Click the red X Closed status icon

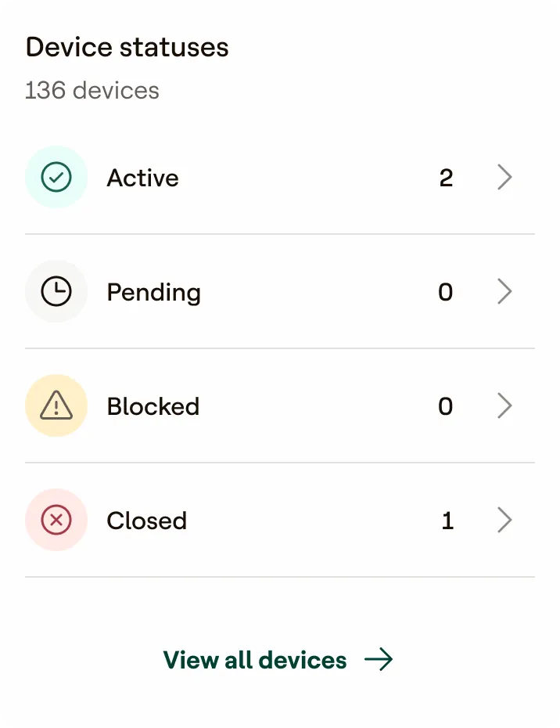pyautogui.click(x=56, y=520)
